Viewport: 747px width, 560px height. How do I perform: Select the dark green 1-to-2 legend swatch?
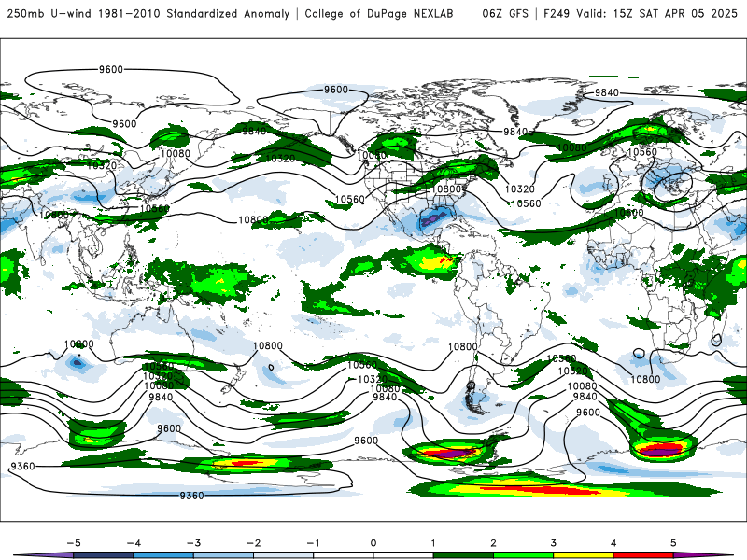(463, 555)
